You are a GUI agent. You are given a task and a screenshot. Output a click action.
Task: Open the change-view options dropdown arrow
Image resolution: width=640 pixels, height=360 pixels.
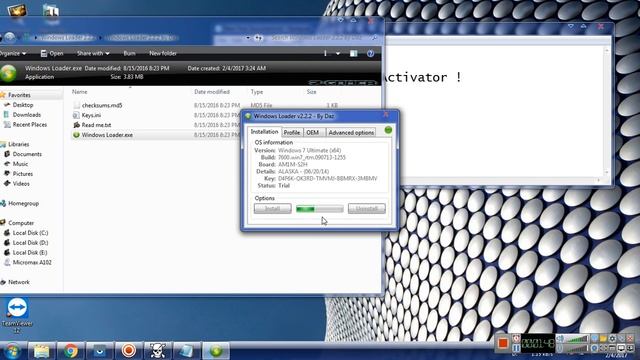pyautogui.click(x=338, y=53)
